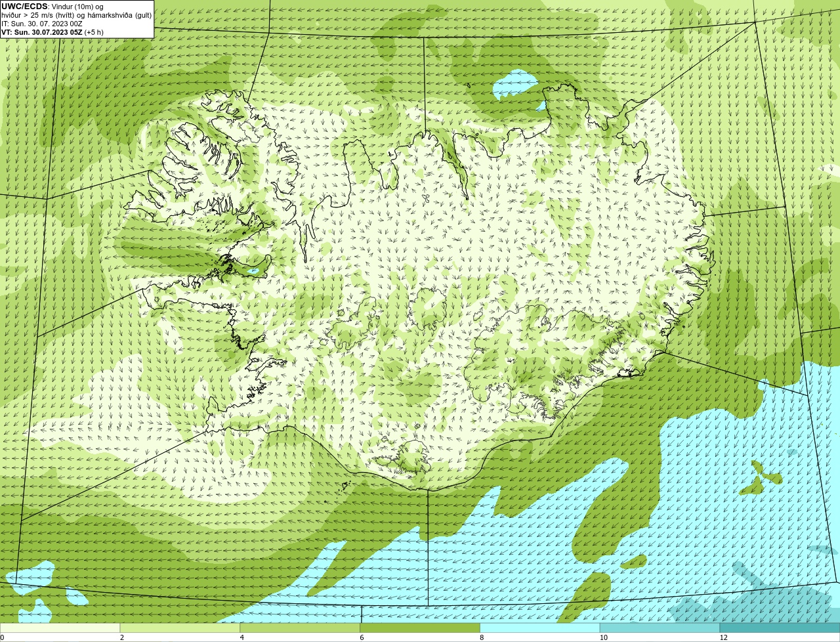
Task: Click the title text "UWC/ECDS: Vindur (10m) og"
Action: [x=52, y=7]
